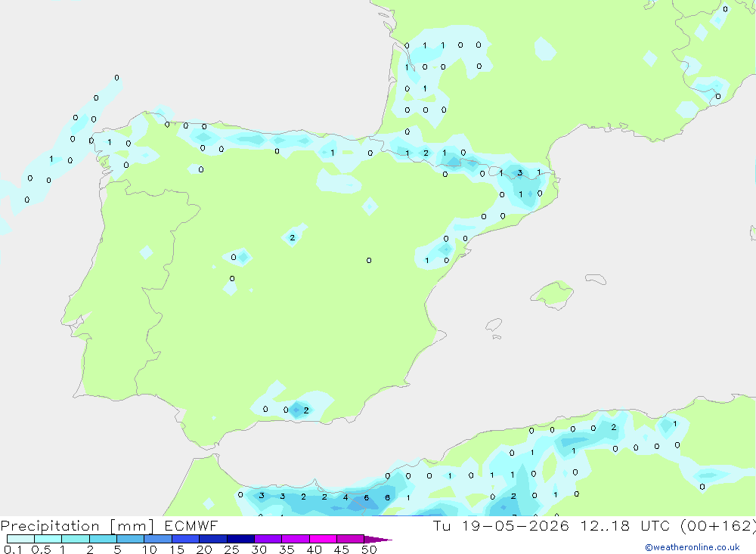The image size is (756, 554).
Task: Open the weatheronline.co.uk copyright link
Action: point(692,547)
